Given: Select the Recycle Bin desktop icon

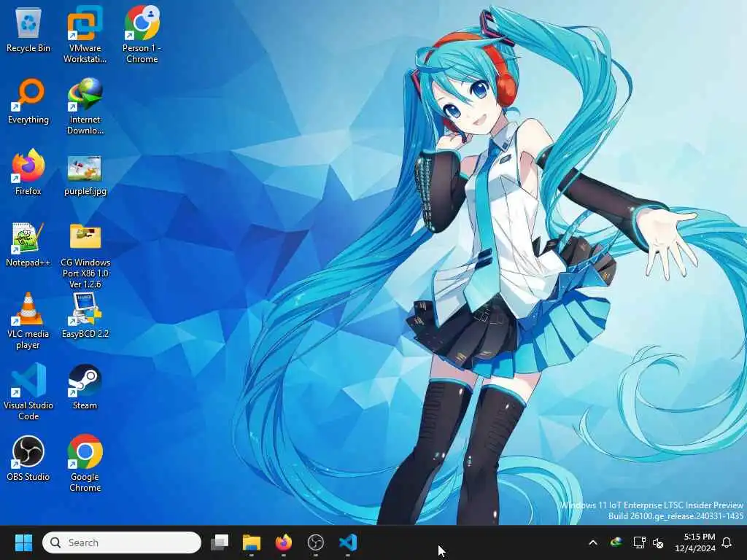Looking at the screenshot, I should coord(28,29).
